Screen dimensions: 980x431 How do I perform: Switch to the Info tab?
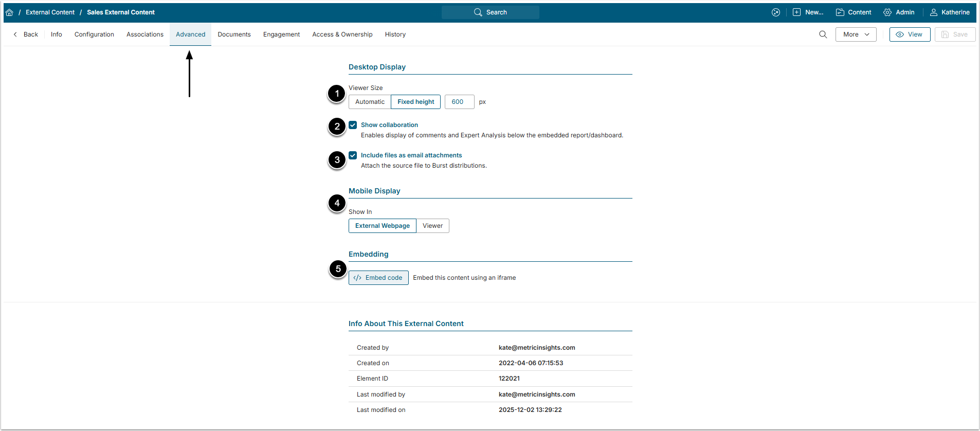[x=57, y=34]
